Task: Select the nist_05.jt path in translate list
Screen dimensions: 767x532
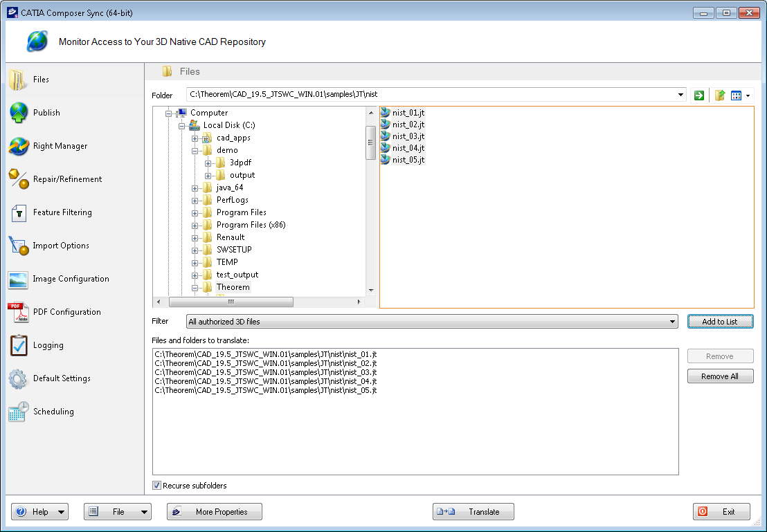Action: click(x=266, y=390)
